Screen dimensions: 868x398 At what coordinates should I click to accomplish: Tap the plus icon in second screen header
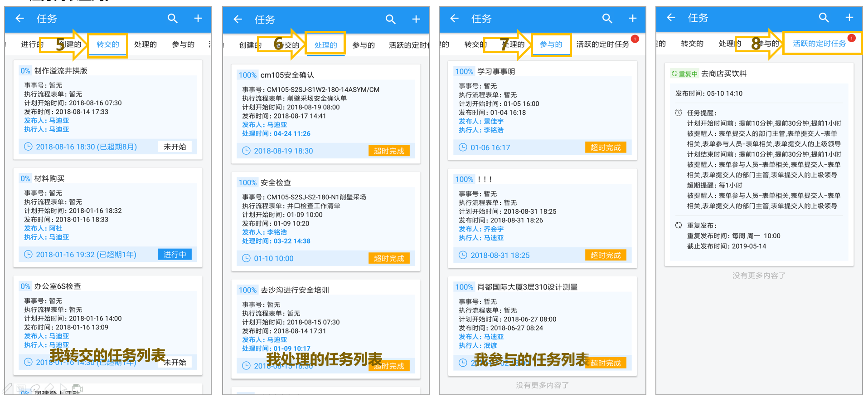(416, 19)
